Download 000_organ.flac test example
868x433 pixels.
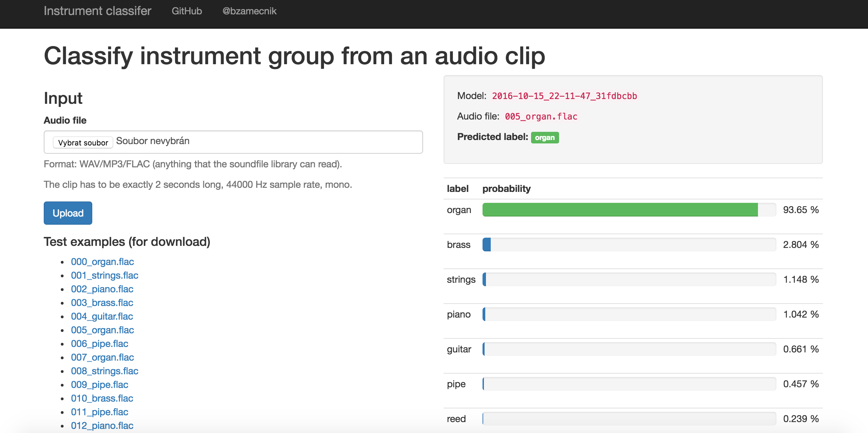(102, 262)
